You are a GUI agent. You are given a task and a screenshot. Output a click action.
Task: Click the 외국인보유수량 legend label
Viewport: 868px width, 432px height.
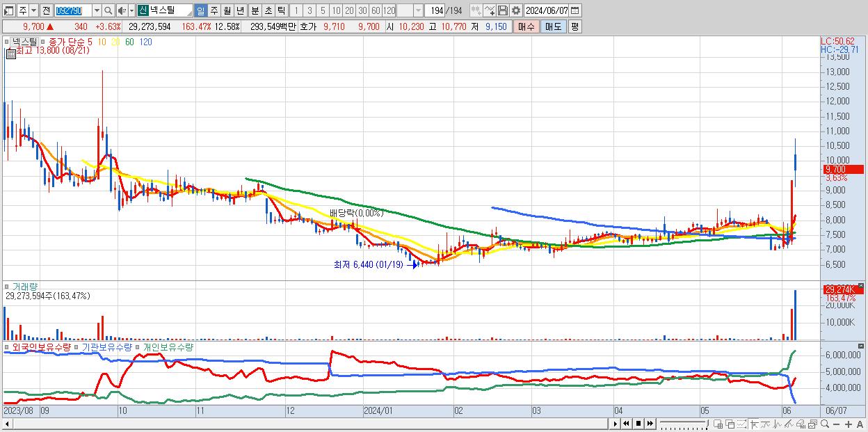click(42, 346)
